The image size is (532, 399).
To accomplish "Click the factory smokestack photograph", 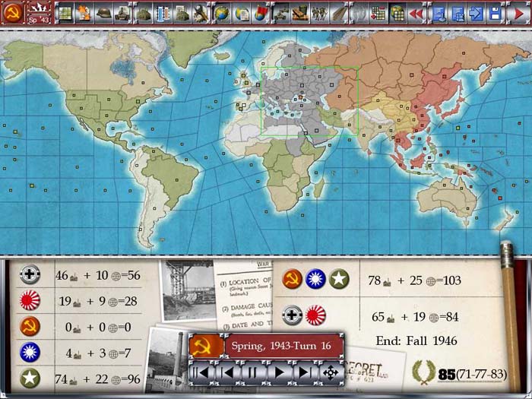I will click(168, 361).
